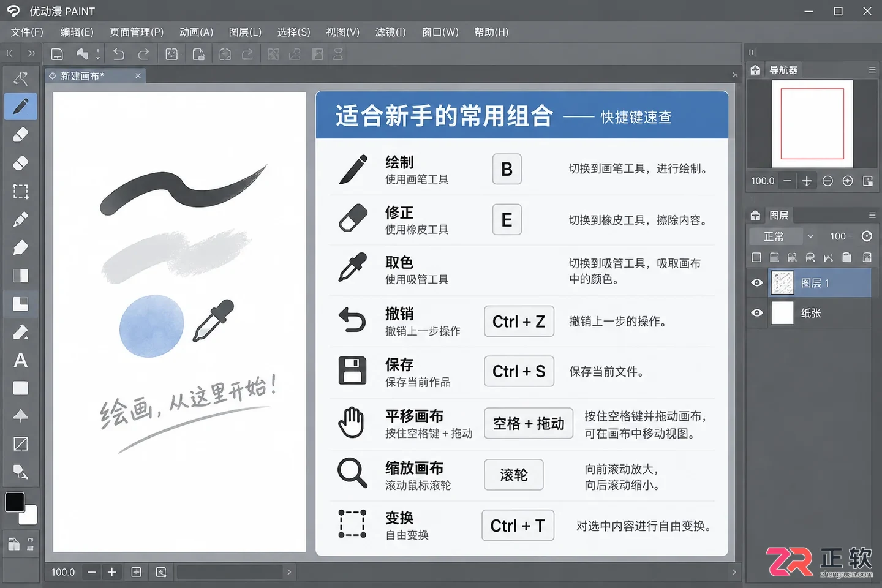This screenshot has width=882, height=588.
Task: Click the canvas zoom out minus button
Action: pyautogui.click(x=92, y=572)
